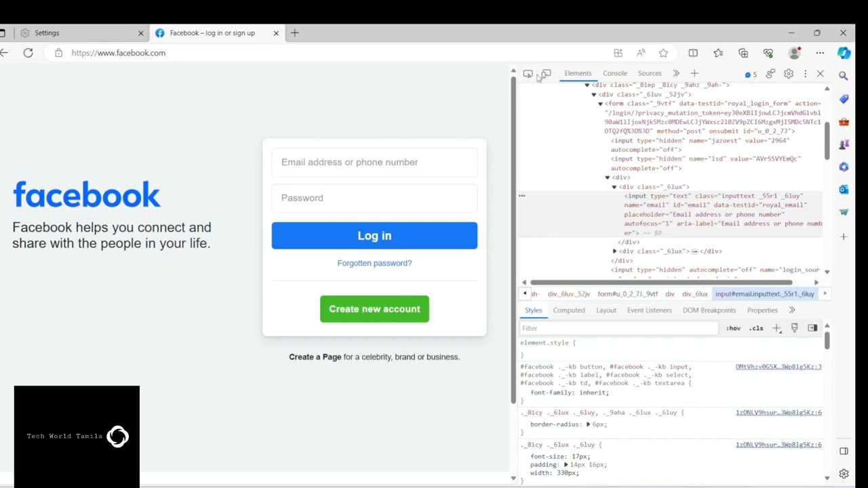This screenshot has height=488, width=868.
Task: Open the Layout tab
Action: 606,310
